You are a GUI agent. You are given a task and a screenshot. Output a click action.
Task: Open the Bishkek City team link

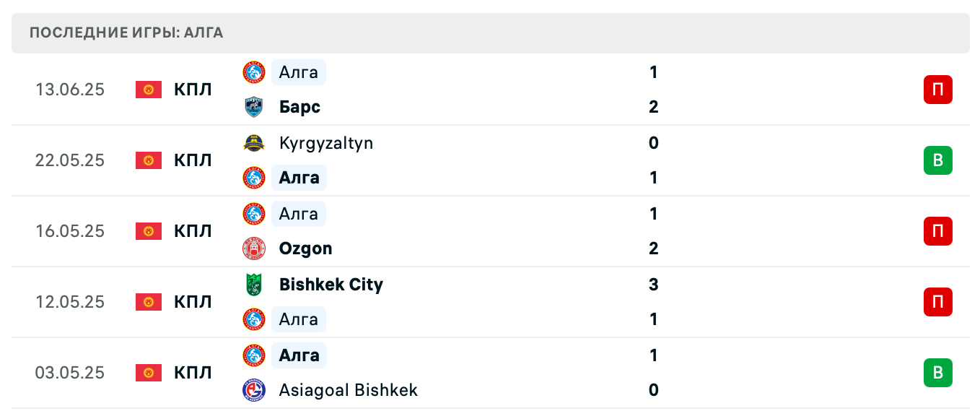[331, 285]
